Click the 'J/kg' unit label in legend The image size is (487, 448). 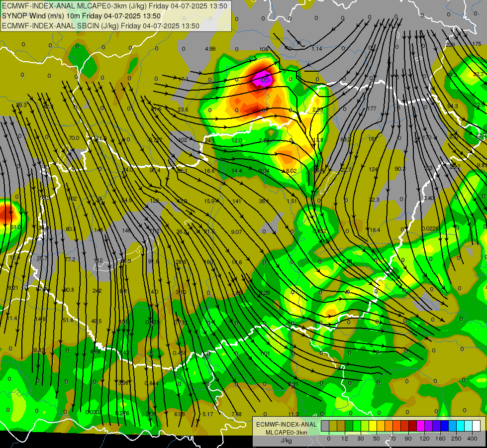point(286,441)
